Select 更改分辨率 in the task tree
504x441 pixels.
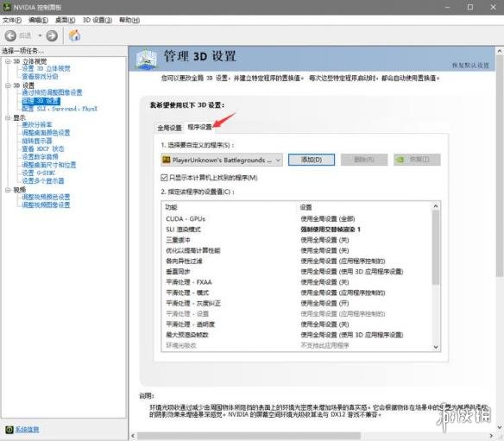tap(37, 124)
